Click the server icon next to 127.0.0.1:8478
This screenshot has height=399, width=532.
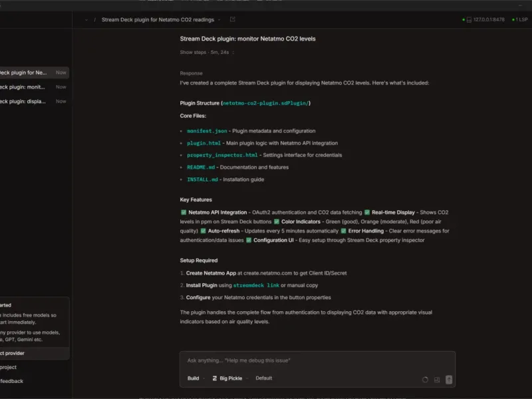pyautogui.click(x=469, y=20)
